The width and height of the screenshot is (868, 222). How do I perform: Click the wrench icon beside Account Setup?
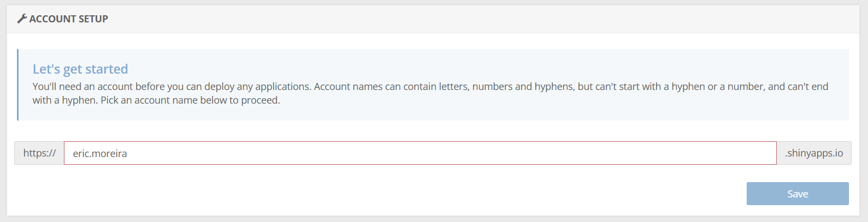[22, 19]
